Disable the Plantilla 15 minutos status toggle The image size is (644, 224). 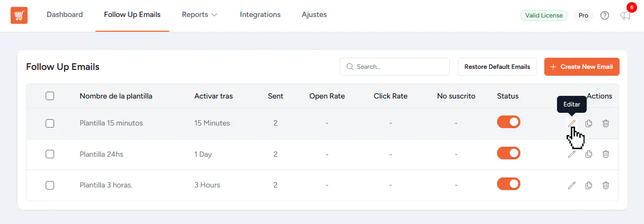tap(508, 122)
